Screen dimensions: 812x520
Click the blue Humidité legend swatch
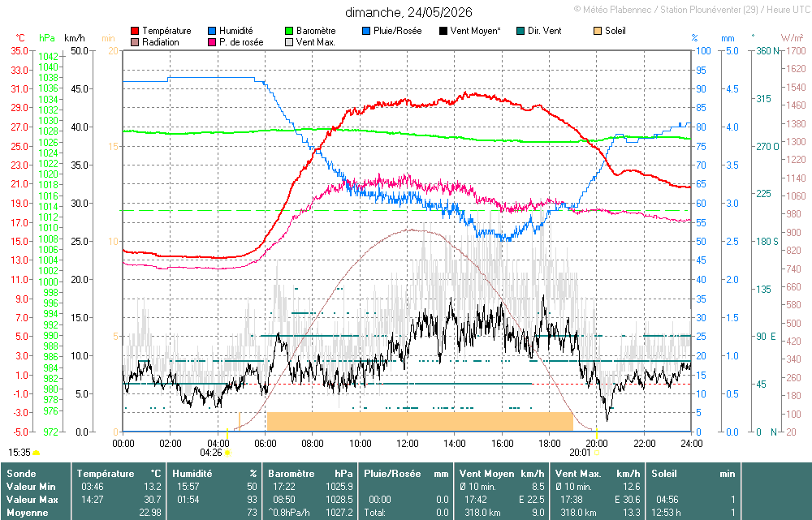(x=212, y=31)
